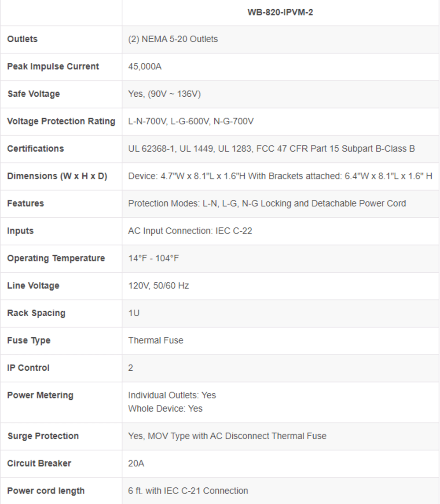This screenshot has width=440, height=504.
Task: Click the Power Metering row label
Action: pyautogui.click(x=40, y=395)
